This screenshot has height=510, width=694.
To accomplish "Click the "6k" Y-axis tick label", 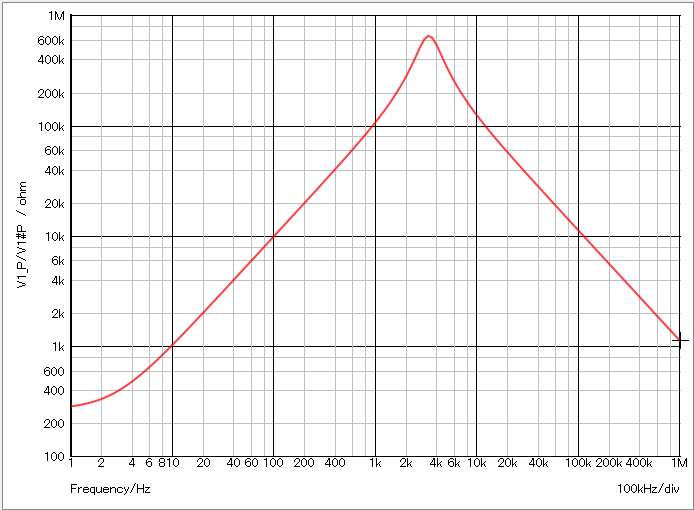I will pos(58,261).
